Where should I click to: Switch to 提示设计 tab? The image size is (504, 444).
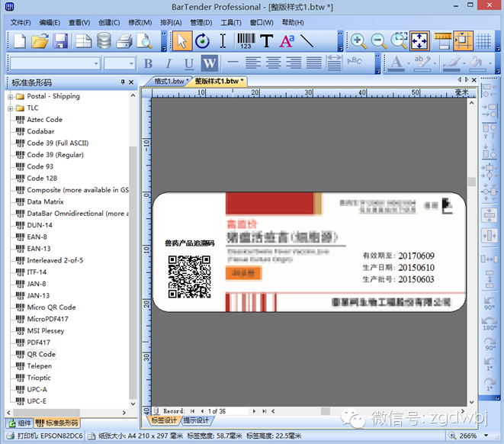pos(196,420)
